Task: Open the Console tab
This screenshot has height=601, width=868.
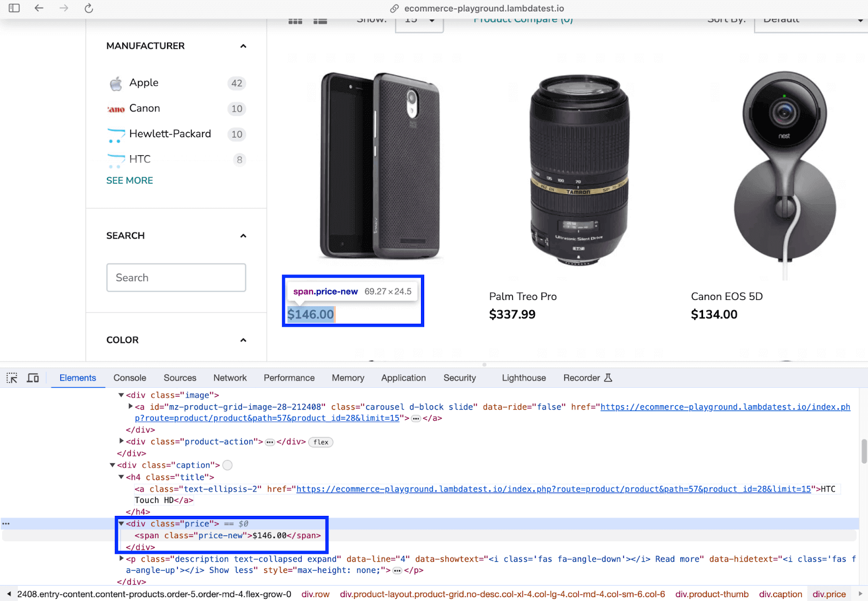Action: [x=130, y=378]
